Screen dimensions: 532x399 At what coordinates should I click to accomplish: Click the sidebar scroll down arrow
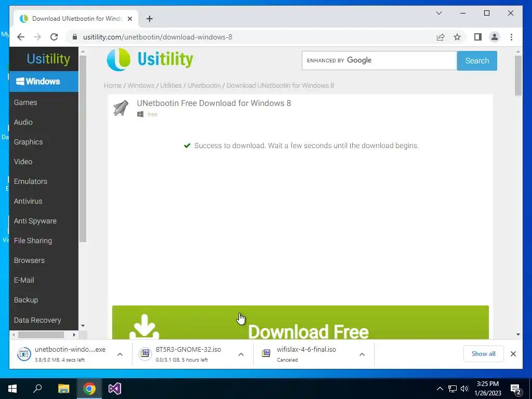coord(83,326)
